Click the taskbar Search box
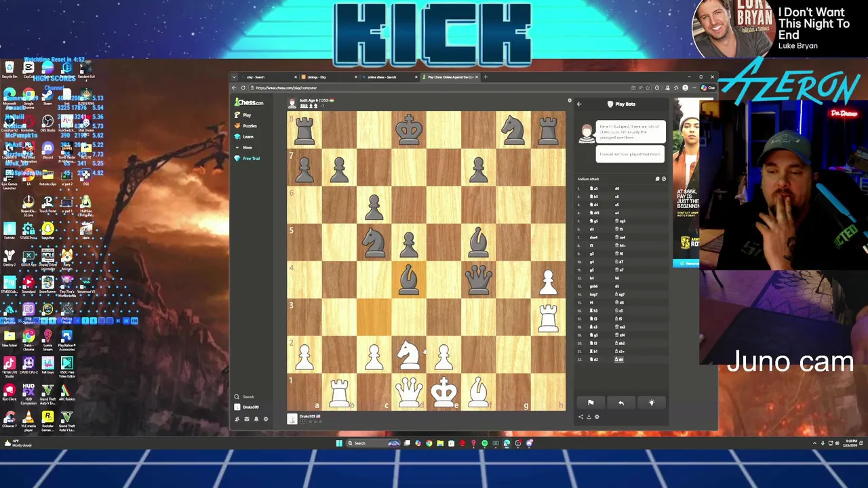This screenshot has height=488, width=868. coord(372,443)
